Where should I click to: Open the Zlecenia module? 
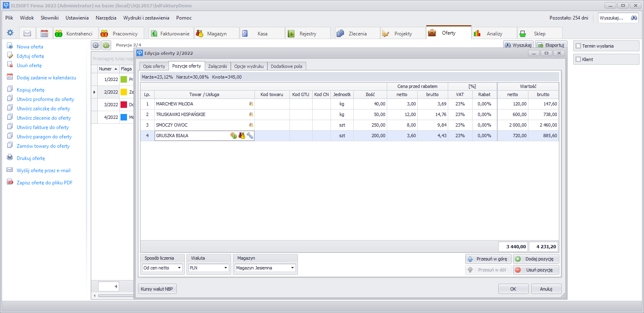coord(357,33)
